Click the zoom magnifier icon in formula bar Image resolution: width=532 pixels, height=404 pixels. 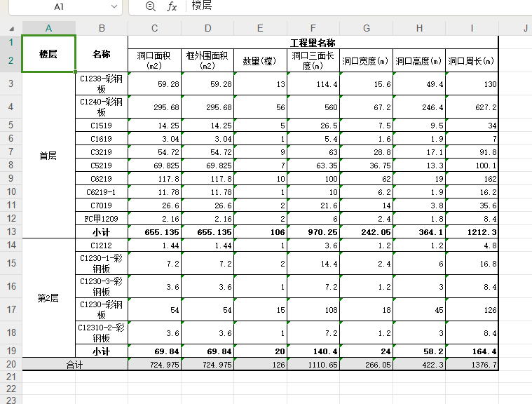click(150, 6)
